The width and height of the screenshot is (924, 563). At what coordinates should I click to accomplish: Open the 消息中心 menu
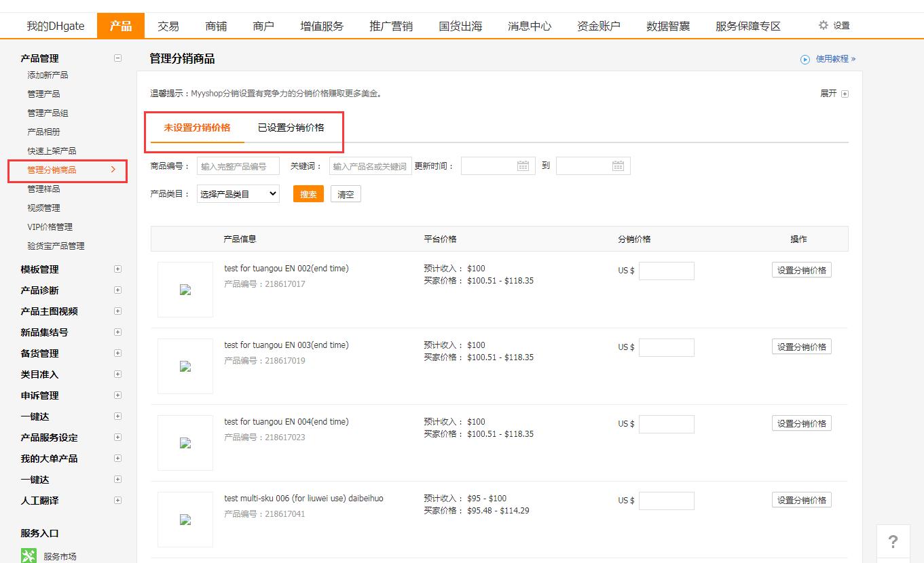point(530,24)
